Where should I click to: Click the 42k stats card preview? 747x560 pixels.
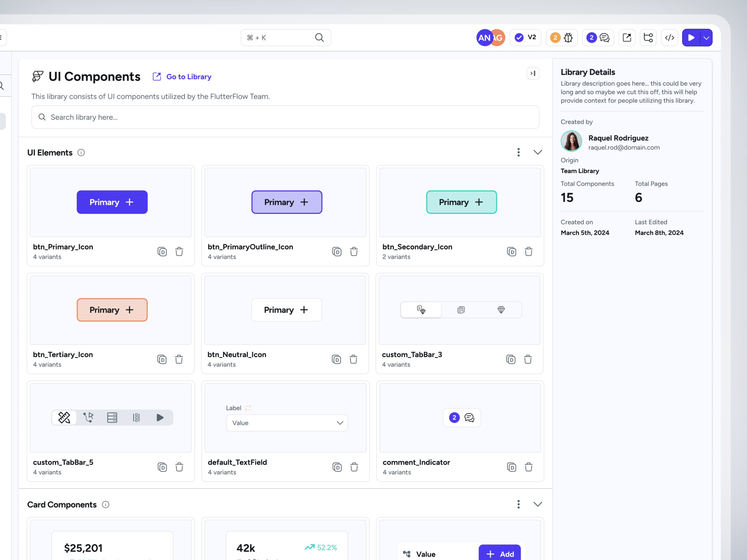287,545
